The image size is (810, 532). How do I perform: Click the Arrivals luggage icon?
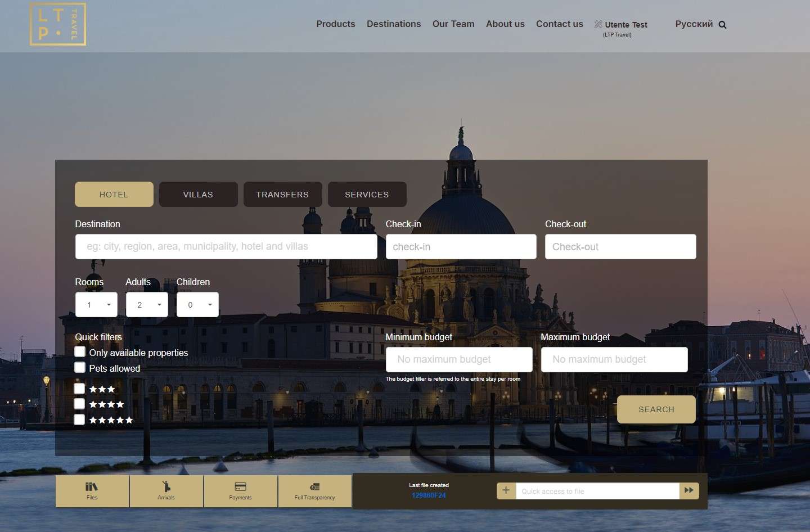(x=166, y=487)
